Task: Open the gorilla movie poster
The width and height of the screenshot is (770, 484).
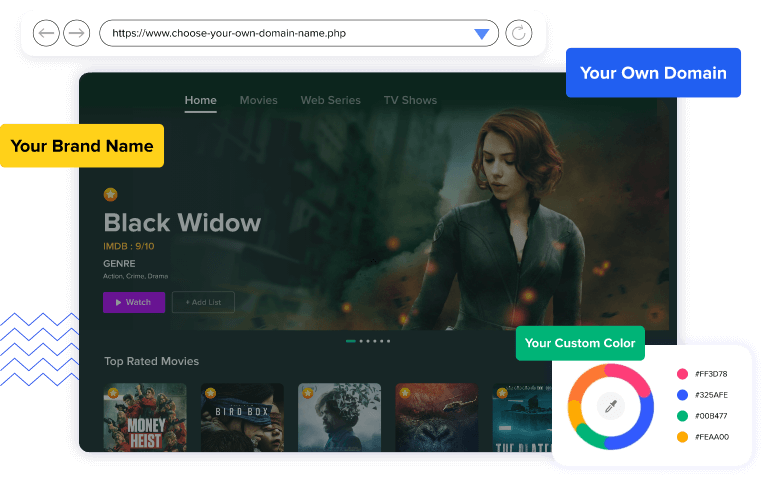Action: tap(437, 417)
